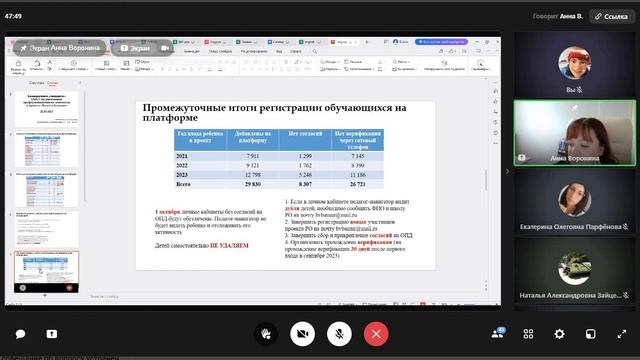640x360 pixels.
Task: Click the add slide plus below thumbnails
Action: coord(45,295)
